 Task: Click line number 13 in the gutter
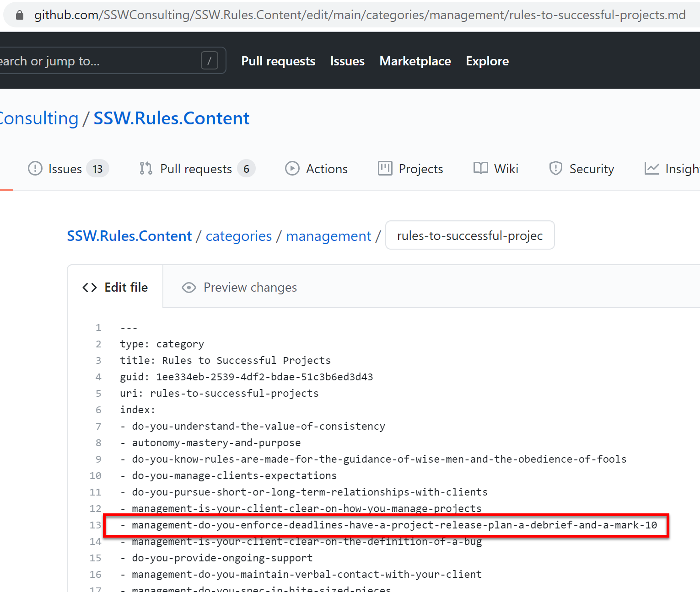click(95, 525)
